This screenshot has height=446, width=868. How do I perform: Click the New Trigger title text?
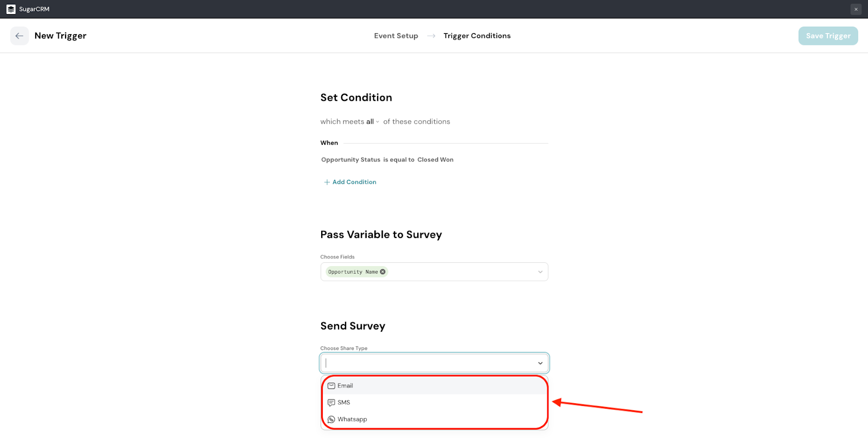tap(60, 36)
